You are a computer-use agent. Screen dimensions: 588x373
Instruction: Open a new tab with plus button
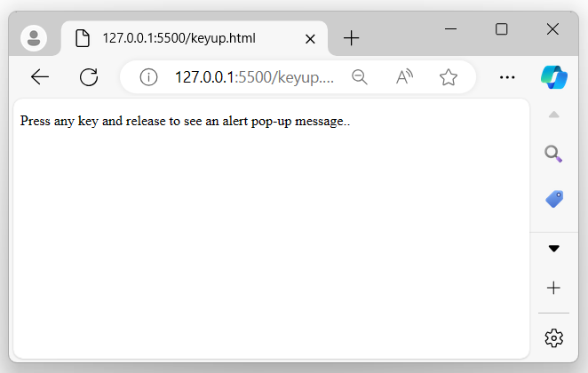point(352,38)
